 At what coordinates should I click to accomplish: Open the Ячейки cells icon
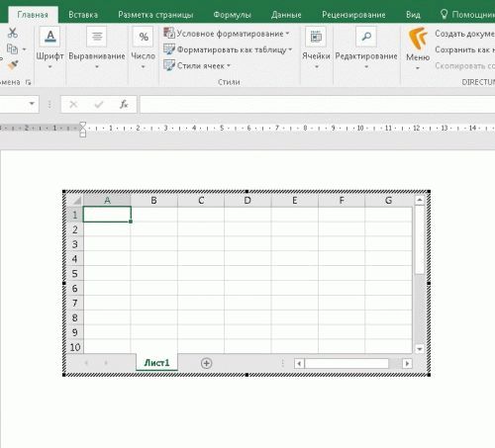pyautogui.click(x=316, y=37)
